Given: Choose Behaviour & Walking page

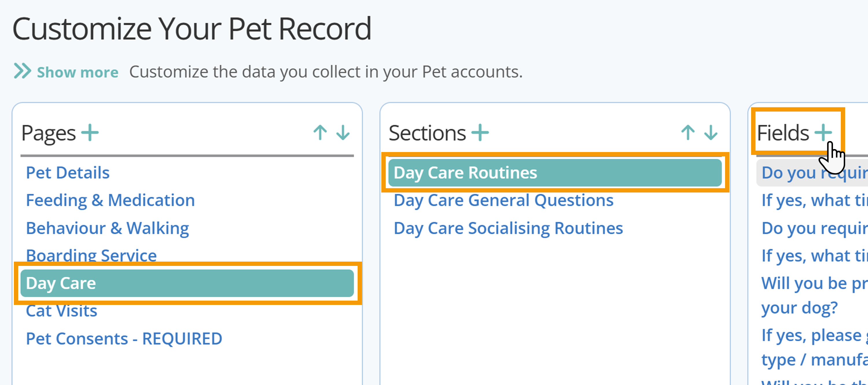Looking at the screenshot, I should (x=108, y=228).
